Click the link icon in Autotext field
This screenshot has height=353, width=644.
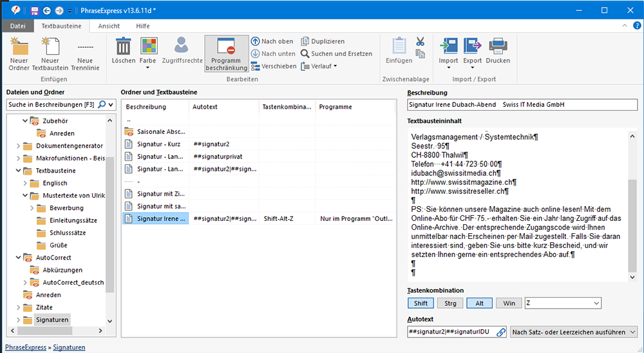[501, 332]
